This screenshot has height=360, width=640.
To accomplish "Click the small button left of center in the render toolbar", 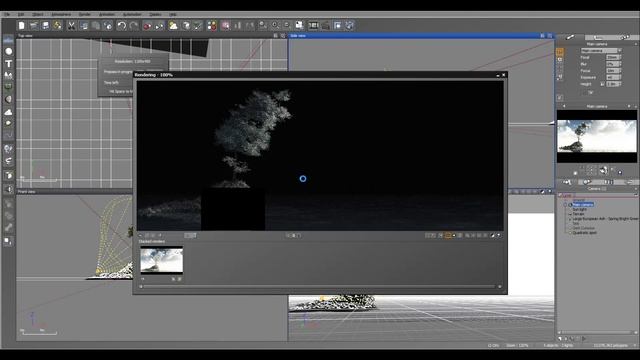I will tap(287, 236).
